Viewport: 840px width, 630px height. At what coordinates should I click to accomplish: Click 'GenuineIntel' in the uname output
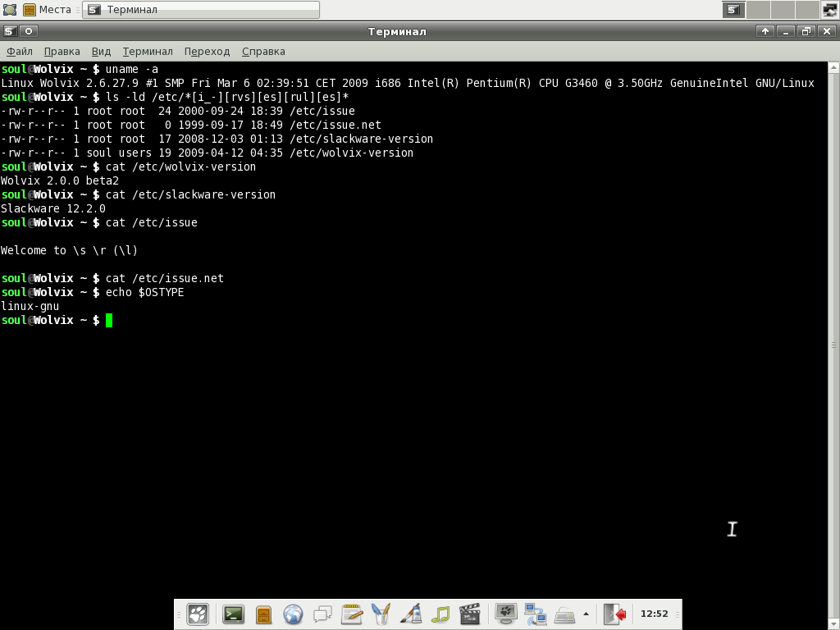pos(709,83)
